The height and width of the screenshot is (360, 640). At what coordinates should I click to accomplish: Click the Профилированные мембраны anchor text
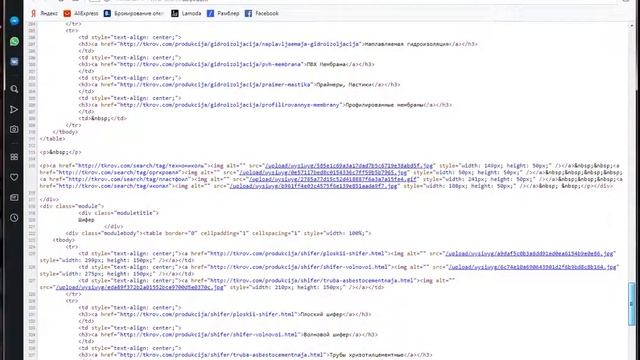[x=384, y=105]
